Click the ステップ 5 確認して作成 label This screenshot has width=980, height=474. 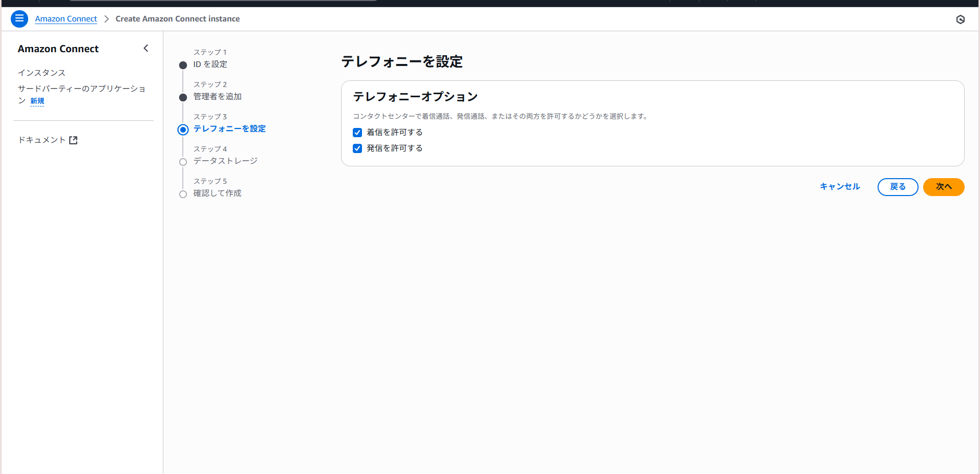click(217, 193)
